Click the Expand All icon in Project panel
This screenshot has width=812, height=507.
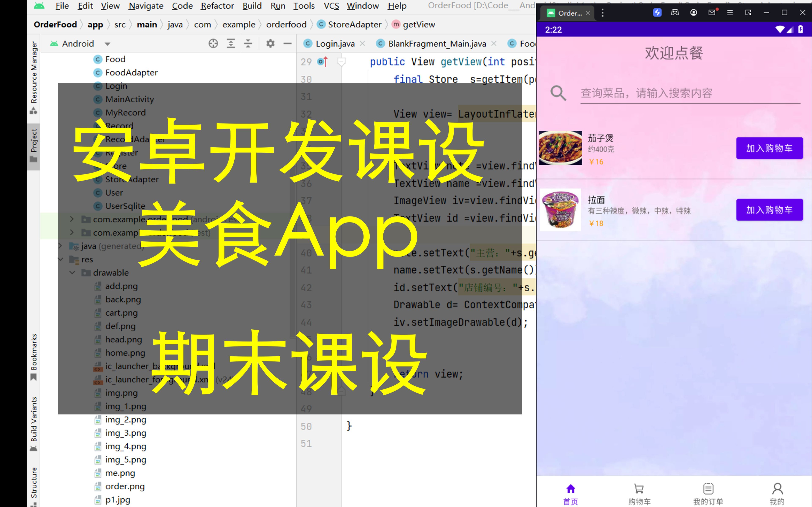[x=231, y=43]
